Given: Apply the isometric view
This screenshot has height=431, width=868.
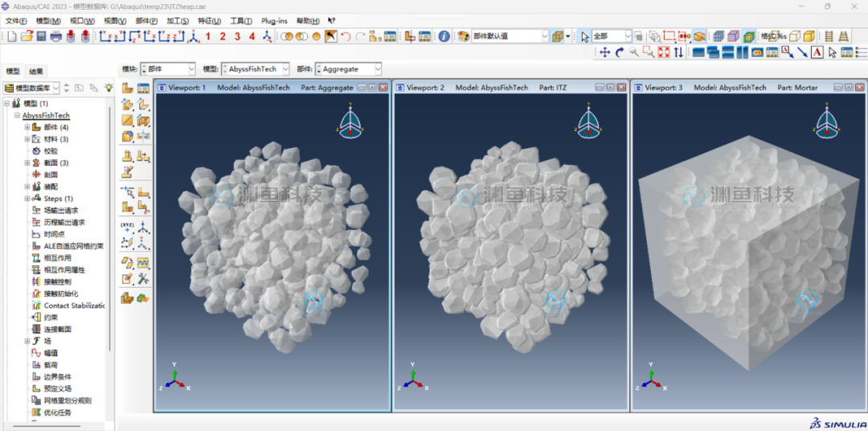Looking at the screenshot, I should [193, 36].
